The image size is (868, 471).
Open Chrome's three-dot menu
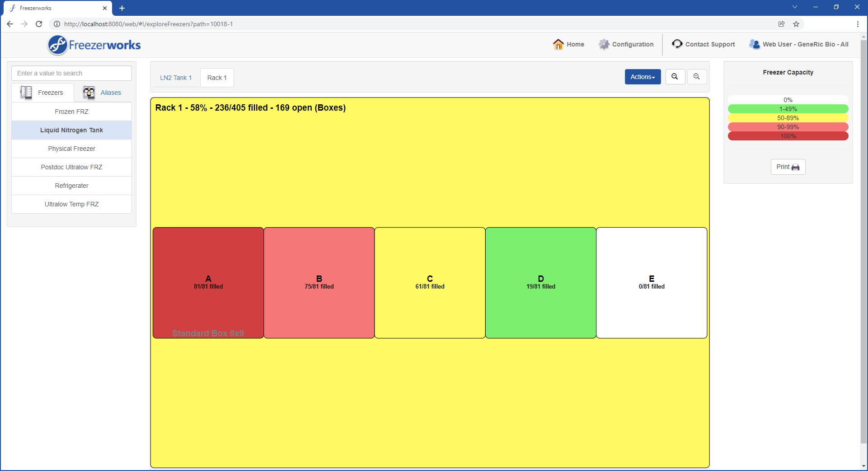[x=858, y=24]
